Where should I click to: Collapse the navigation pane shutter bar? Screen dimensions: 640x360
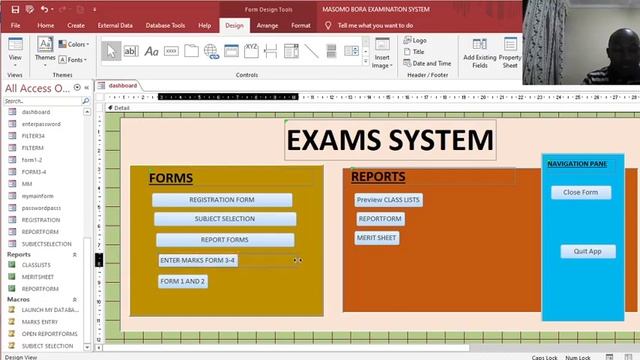tap(87, 88)
